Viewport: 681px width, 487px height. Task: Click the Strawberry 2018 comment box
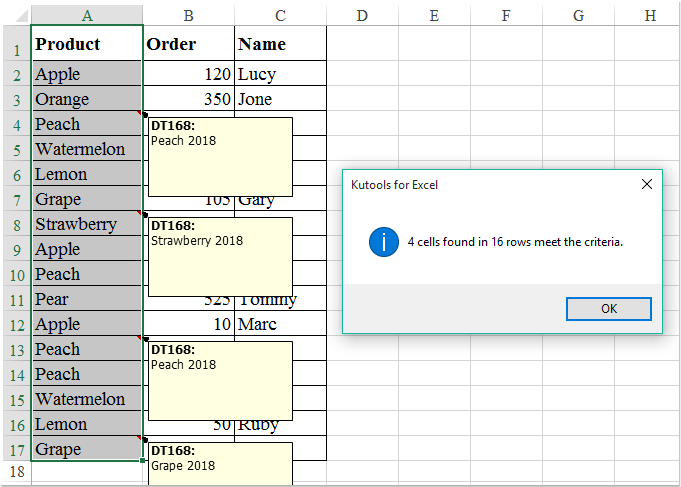tap(220, 256)
